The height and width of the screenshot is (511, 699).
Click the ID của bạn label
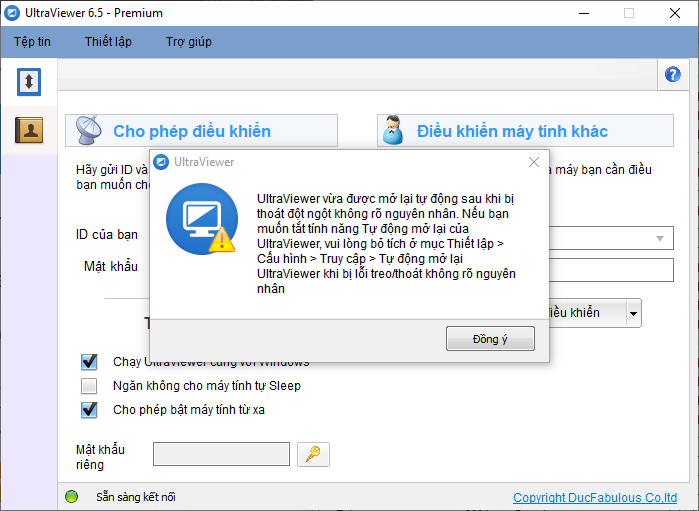[x=107, y=235]
